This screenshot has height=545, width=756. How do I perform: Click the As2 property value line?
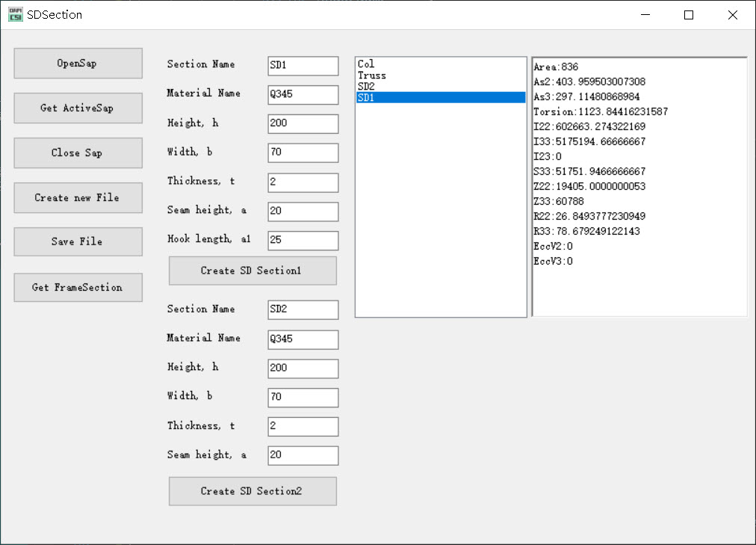tap(589, 82)
